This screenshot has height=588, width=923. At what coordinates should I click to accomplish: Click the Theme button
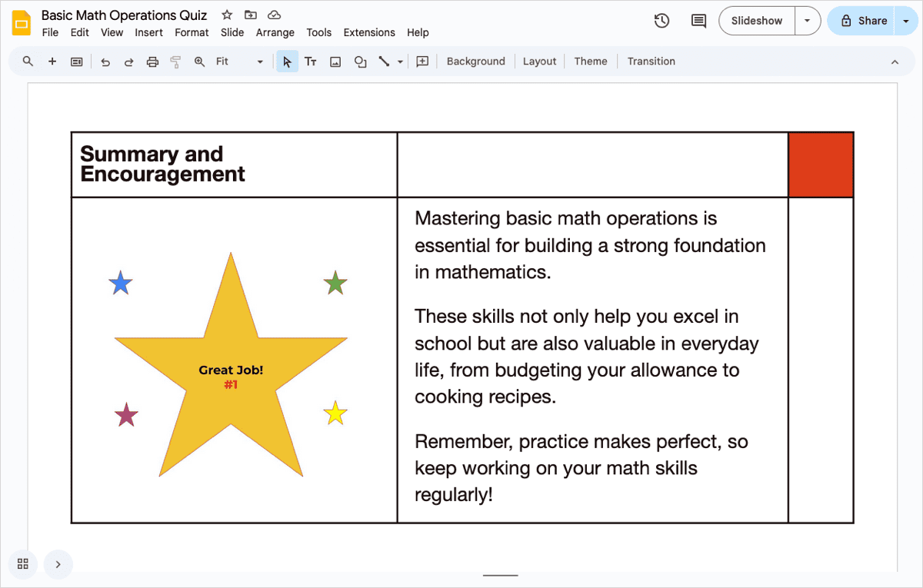591,61
